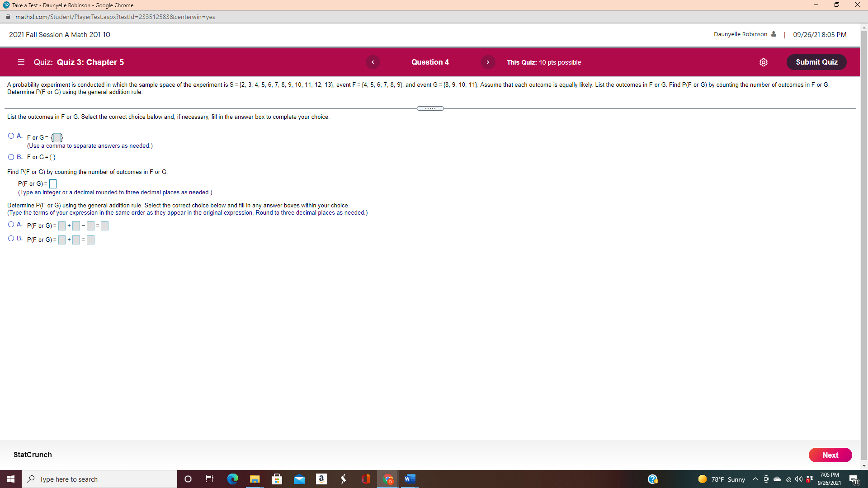The height and width of the screenshot is (488, 868).
Task: Open Microsoft Edge from taskbar
Action: (x=232, y=479)
